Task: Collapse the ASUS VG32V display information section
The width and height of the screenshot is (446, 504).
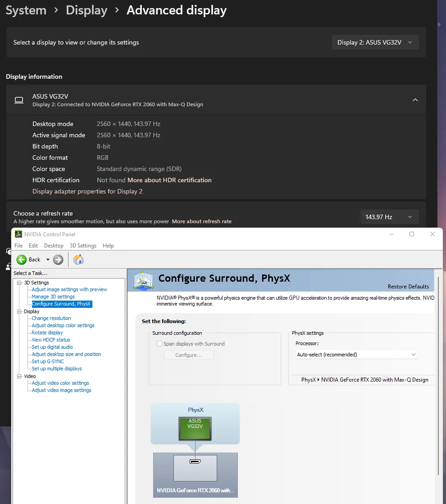Action: coord(415,100)
